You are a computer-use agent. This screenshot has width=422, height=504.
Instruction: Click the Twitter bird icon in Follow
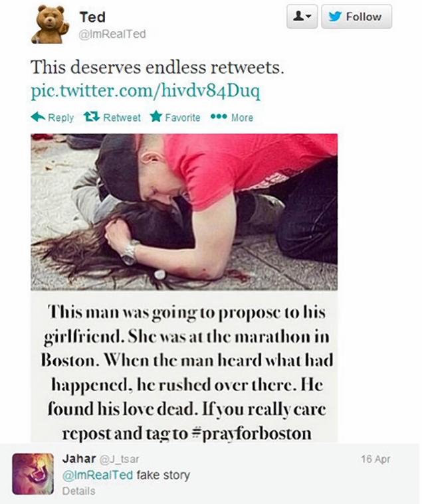[x=335, y=17]
